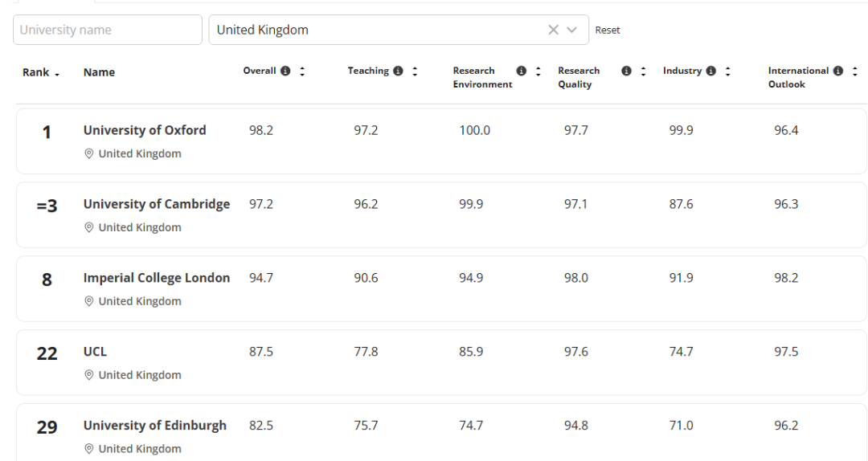Click the Reset filters link
The image size is (868, 461).
tap(608, 31)
